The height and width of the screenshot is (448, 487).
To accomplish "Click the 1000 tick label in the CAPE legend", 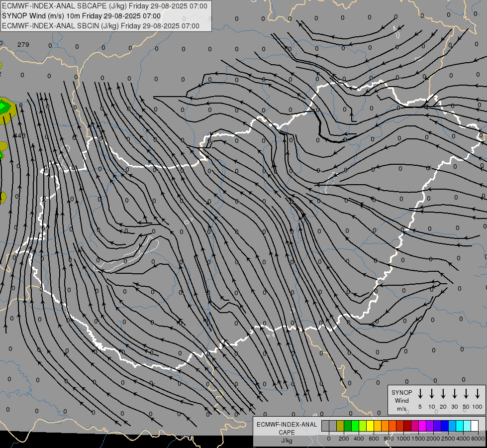I will tap(403, 439).
